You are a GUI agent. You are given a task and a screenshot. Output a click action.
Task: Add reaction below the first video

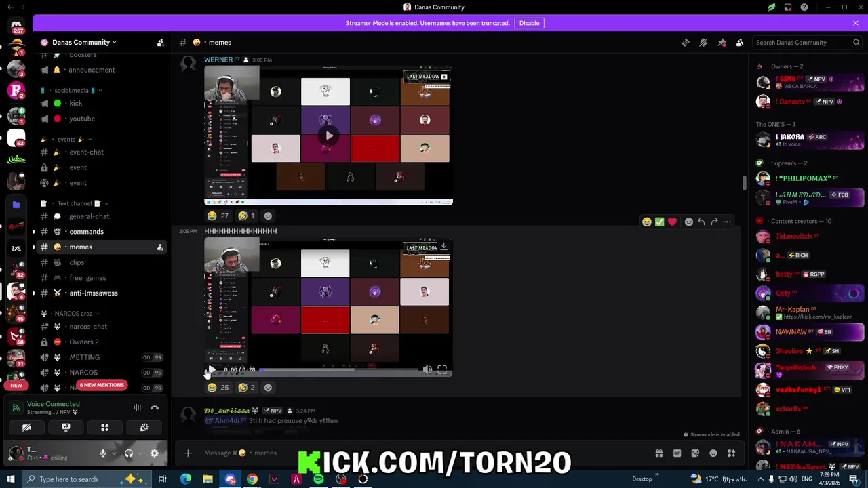pos(268,216)
